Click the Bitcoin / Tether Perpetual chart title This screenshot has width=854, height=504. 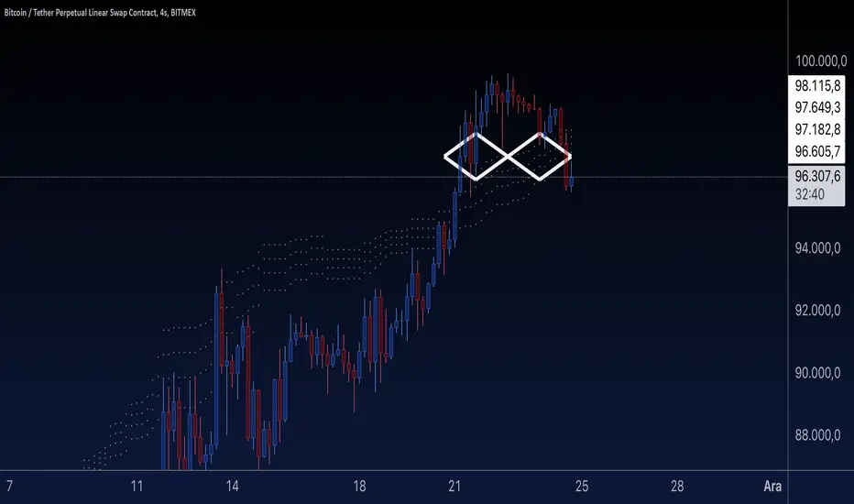(x=100, y=13)
